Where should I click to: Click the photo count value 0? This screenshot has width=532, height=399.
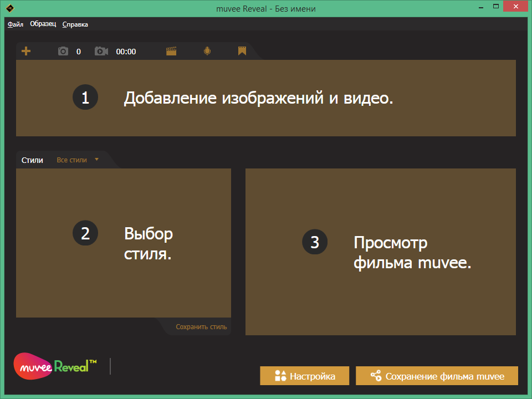(x=78, y=52)
